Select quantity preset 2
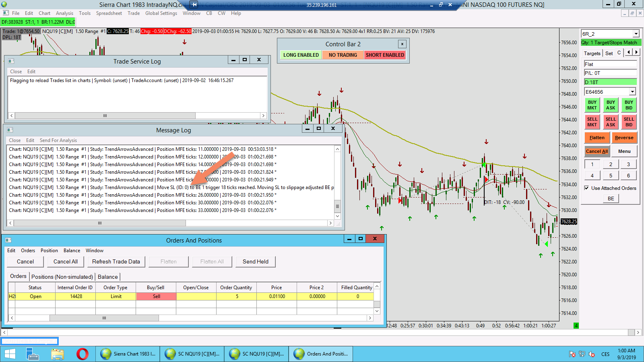This screenshot has width=644, height=362. tap(611, 164)
